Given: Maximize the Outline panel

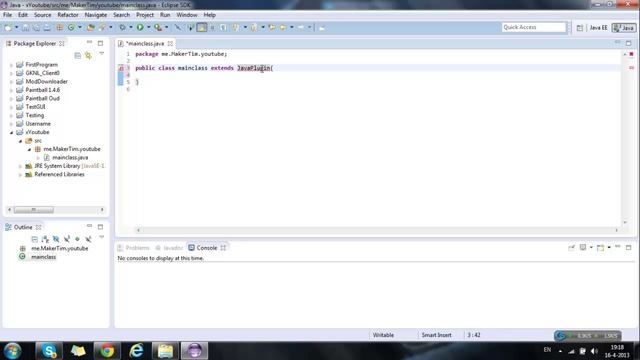Looking at the screenshot, I should tap(100, 227).
